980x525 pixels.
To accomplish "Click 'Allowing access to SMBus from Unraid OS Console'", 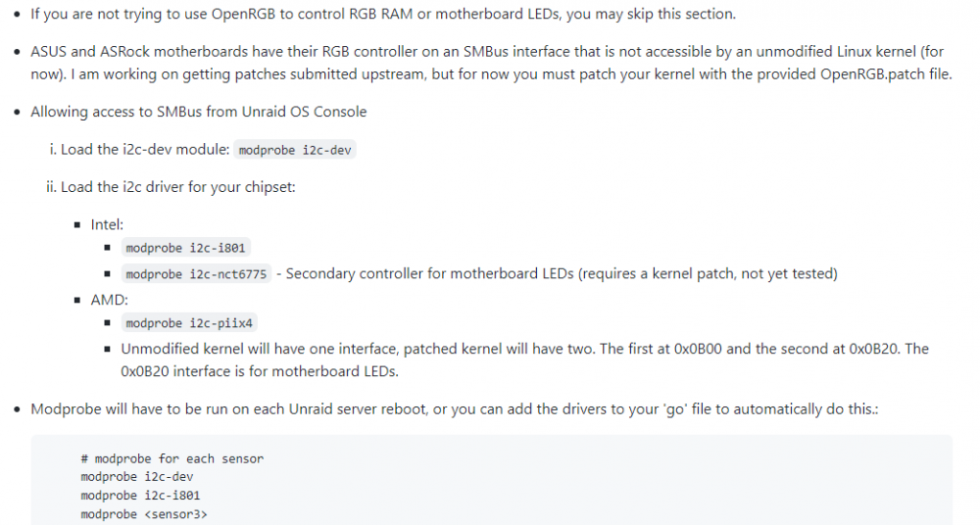I will tap(199, 112).
